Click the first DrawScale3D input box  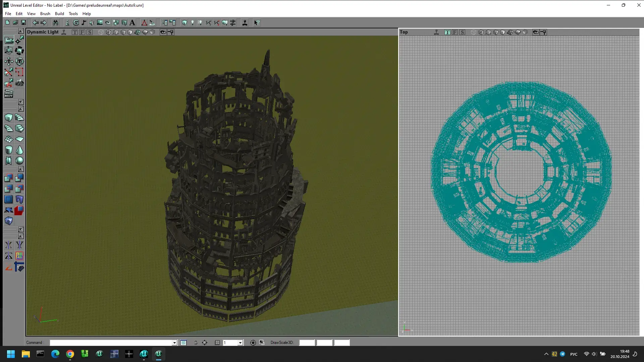click(x=307, y=343)
